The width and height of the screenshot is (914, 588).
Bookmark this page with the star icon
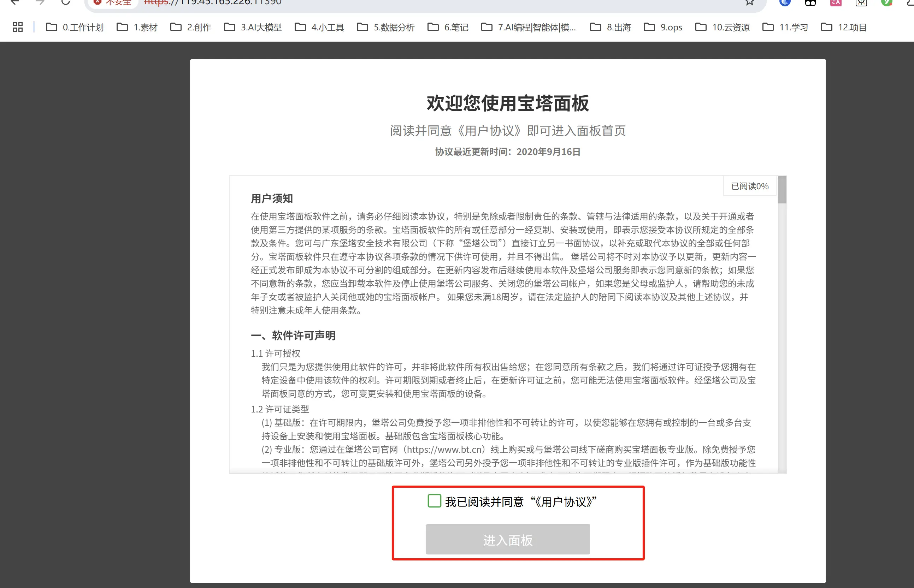750,2
